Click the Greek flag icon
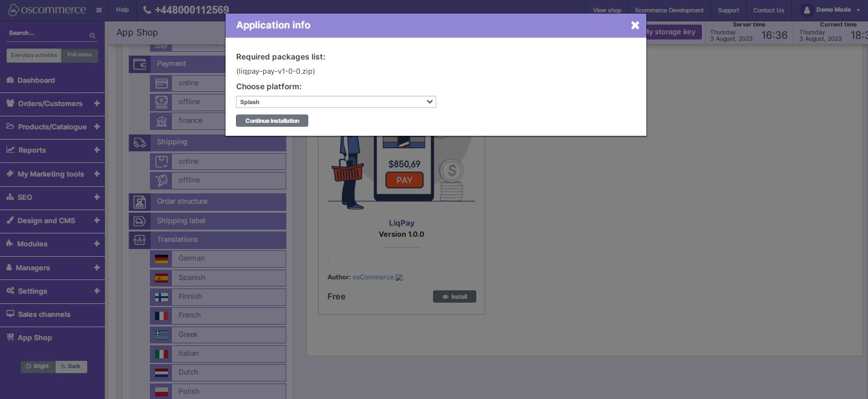This screenshot has width=868, height=399. pos(162,334)
